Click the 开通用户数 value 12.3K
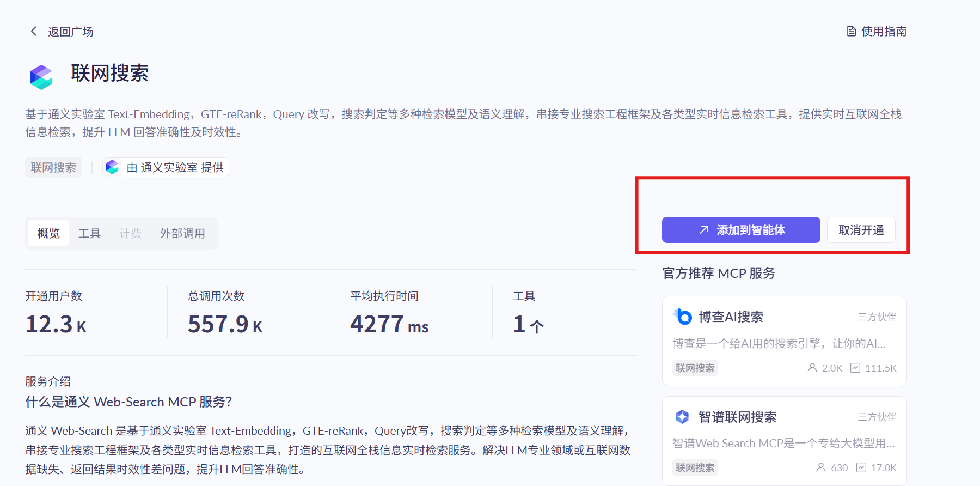This screenshot has height=486, width=980. click(x=56, y=325)
